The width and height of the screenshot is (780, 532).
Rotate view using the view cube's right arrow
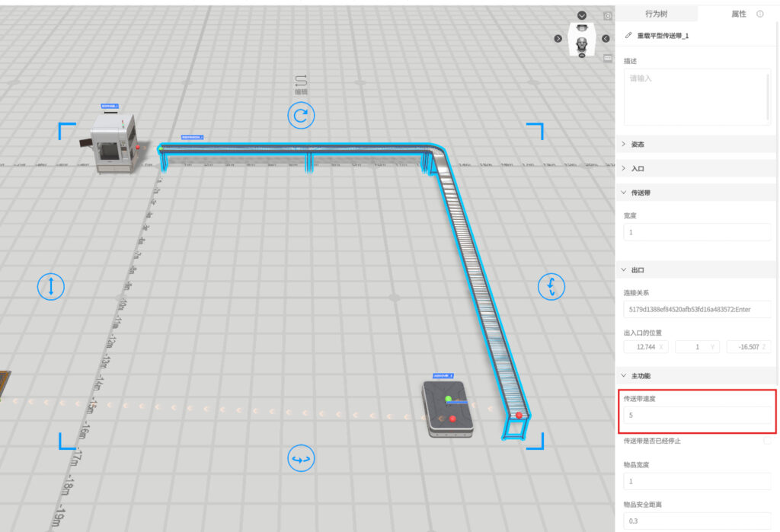pos(606,38)
